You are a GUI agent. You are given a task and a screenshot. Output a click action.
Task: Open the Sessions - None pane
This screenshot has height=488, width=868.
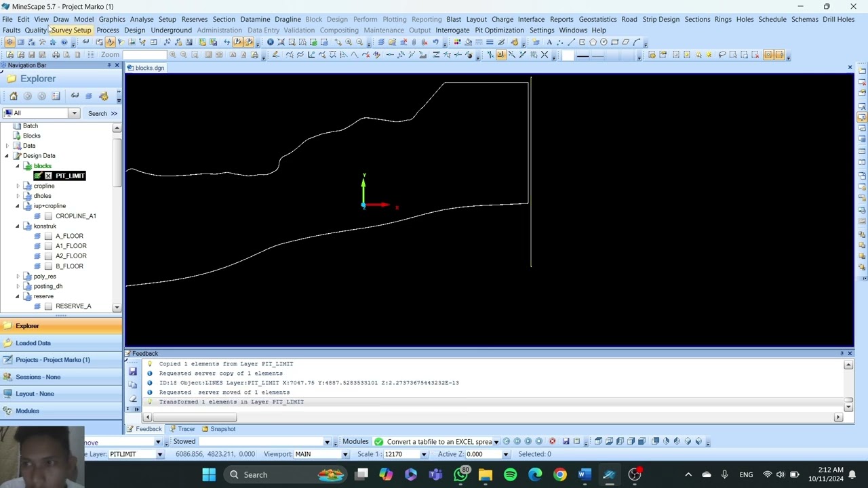pos(61,377)
